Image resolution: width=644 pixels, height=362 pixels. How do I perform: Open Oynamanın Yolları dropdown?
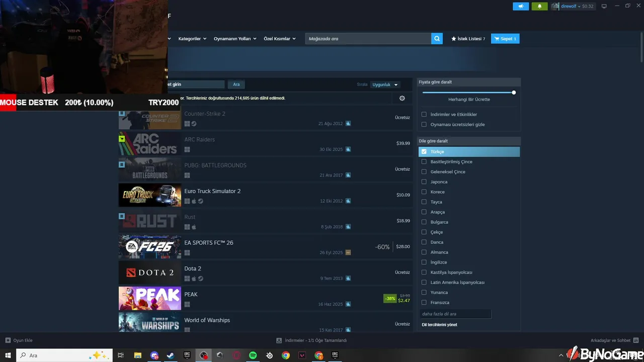[235, 39]
